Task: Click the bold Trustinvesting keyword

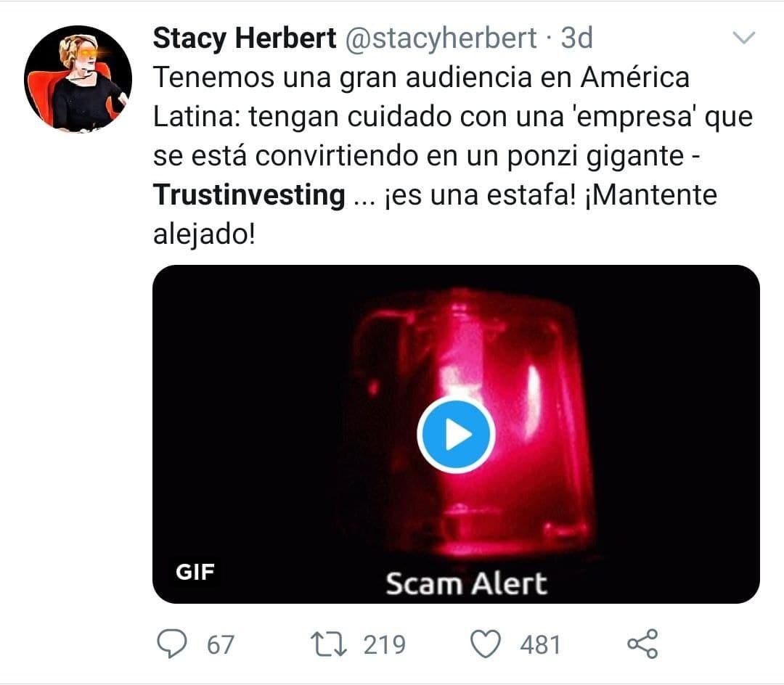Action: (x=249, y=194)
